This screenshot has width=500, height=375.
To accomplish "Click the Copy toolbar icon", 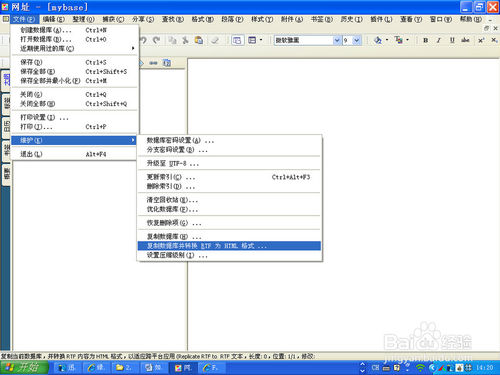I will point(172,40).
